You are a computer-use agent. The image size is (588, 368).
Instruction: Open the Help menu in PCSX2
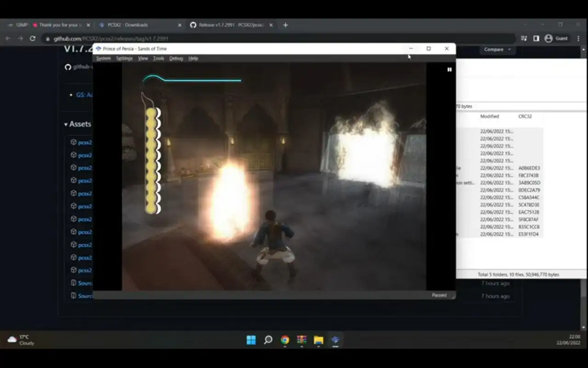(193, 58)
